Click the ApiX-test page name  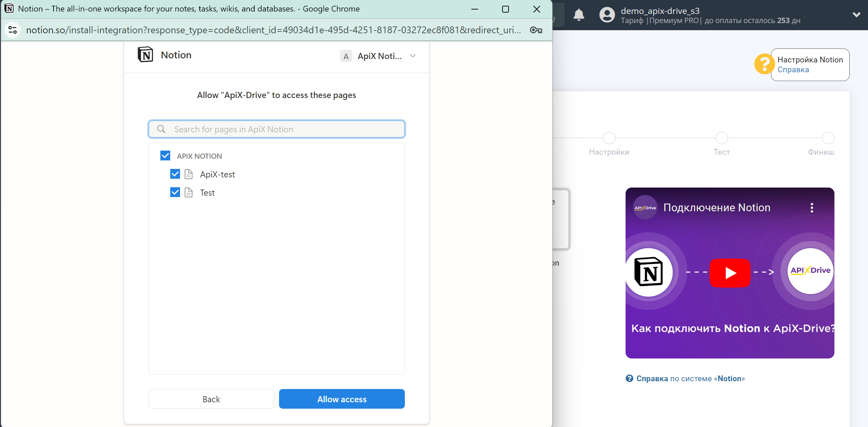point(217,174)
